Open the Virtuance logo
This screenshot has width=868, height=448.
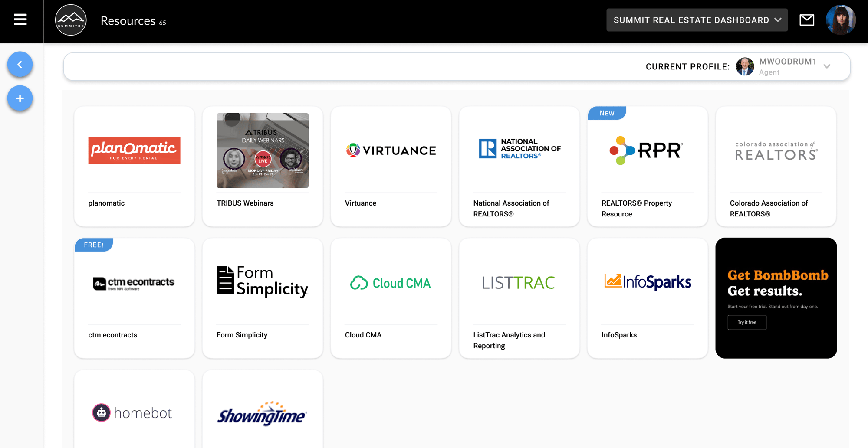(391, 150)
